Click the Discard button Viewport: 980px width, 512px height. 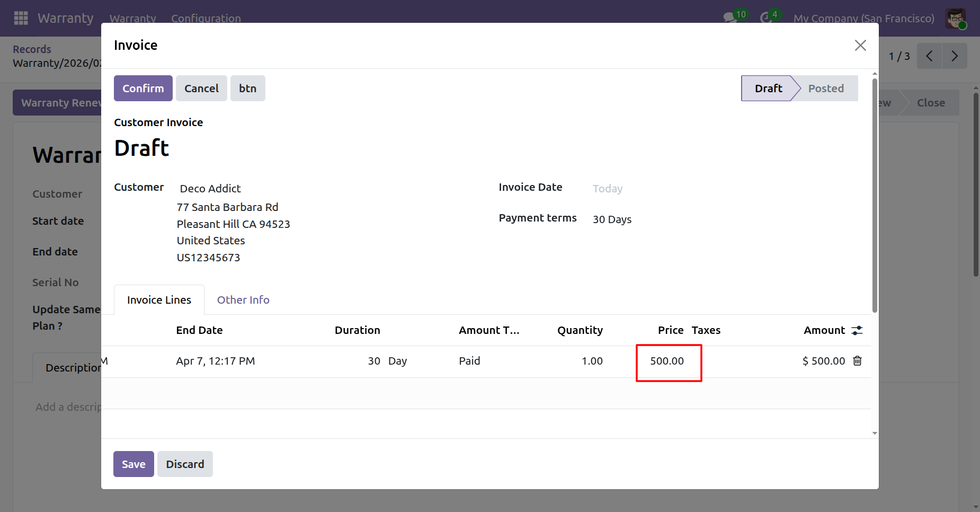185,464
